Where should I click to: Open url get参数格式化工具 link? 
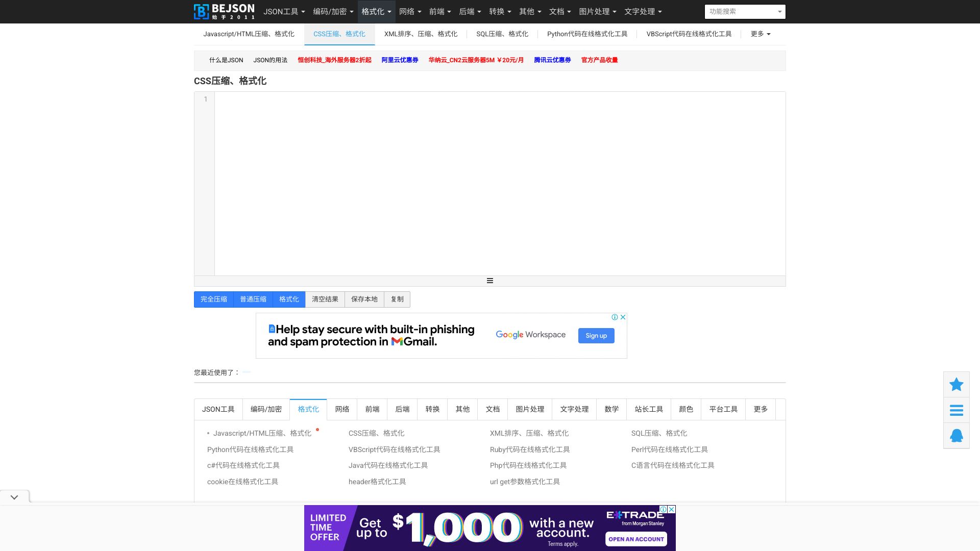(x=525, y=482)
